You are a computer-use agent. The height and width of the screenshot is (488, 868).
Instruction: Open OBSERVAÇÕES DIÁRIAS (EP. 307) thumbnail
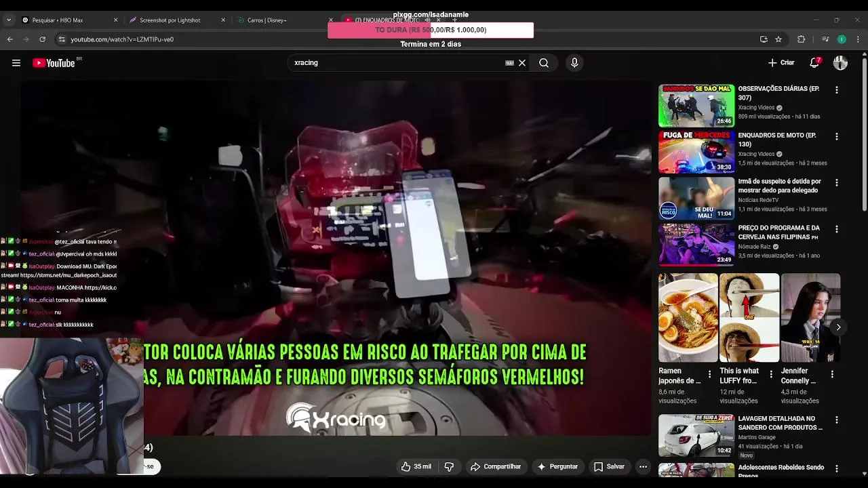[x=696, y=106]
